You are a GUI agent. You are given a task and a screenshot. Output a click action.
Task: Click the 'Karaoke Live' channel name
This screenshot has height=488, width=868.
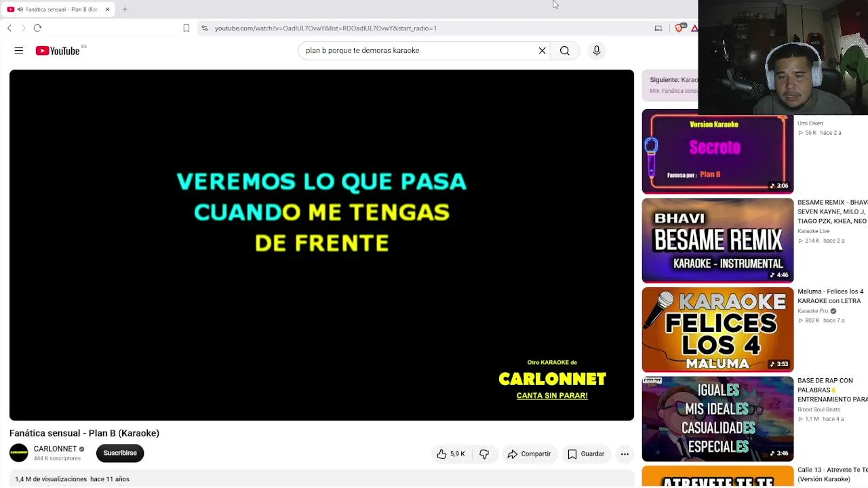coord(814,231)
